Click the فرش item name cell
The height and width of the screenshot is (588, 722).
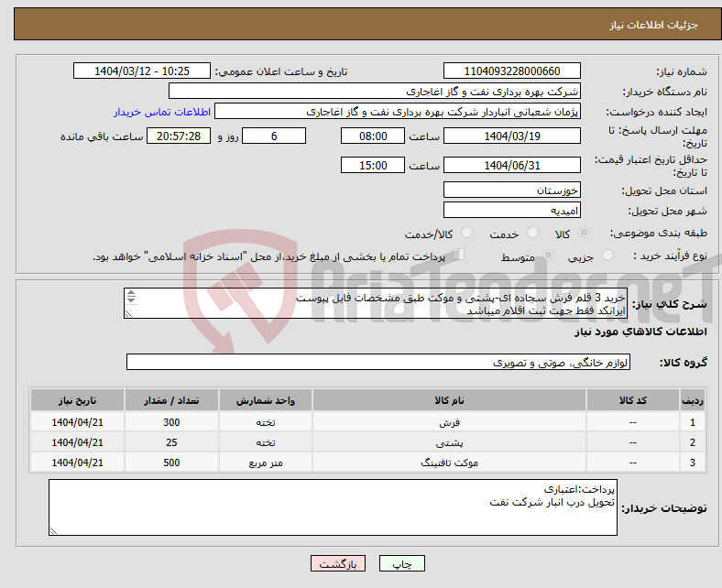449,422
